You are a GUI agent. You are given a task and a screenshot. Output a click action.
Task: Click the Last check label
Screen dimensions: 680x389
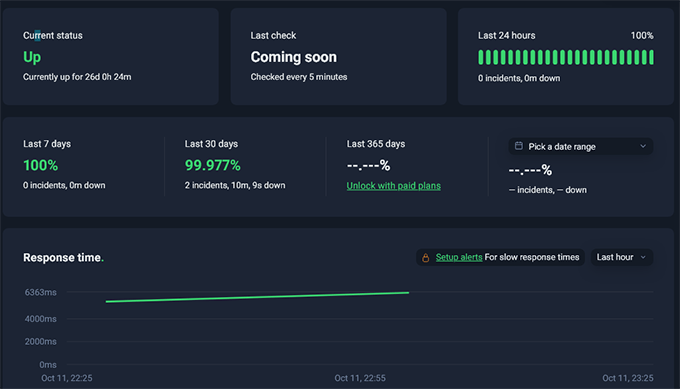point(273,35)
